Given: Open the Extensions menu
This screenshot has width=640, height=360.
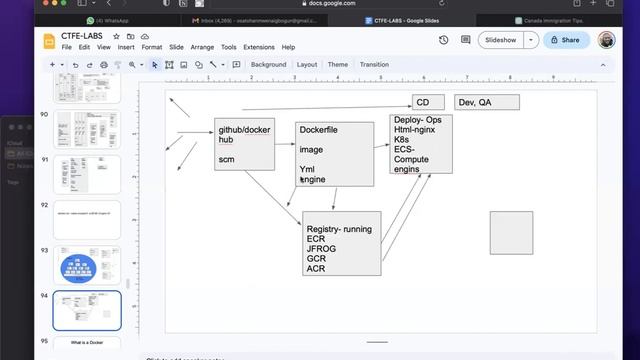Looking at the screenshot, I should 259,47.
